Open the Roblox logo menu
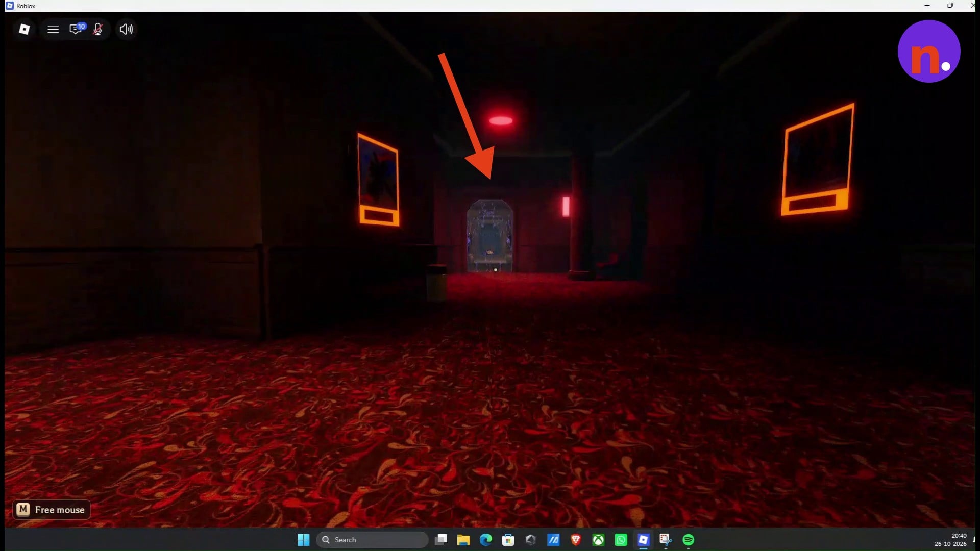Screen dimensions: 980x551 pos(24,29)
